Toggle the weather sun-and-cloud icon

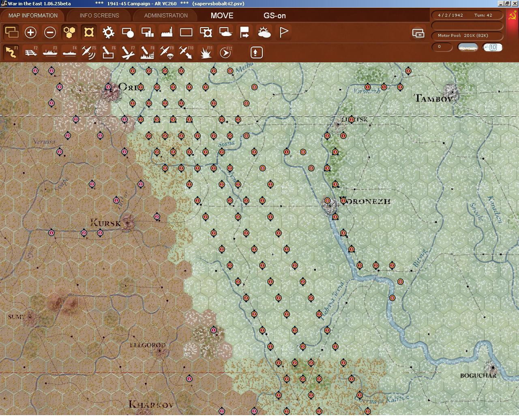264,32
